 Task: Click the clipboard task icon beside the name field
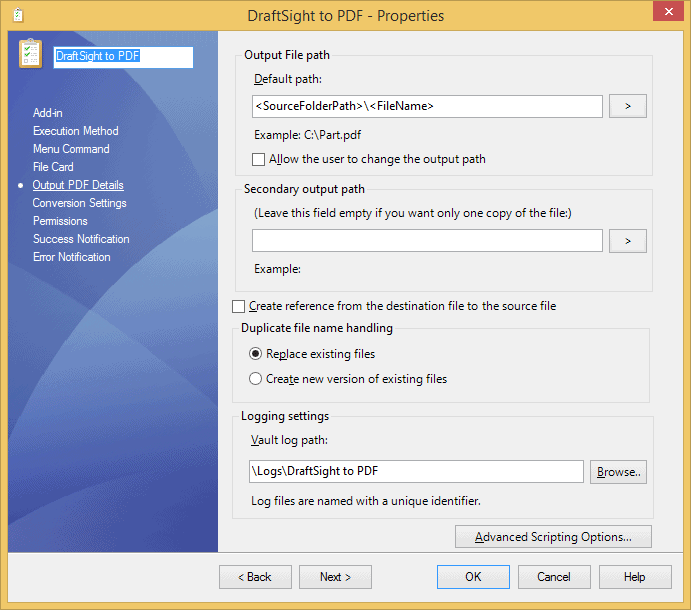coord(30,54)
